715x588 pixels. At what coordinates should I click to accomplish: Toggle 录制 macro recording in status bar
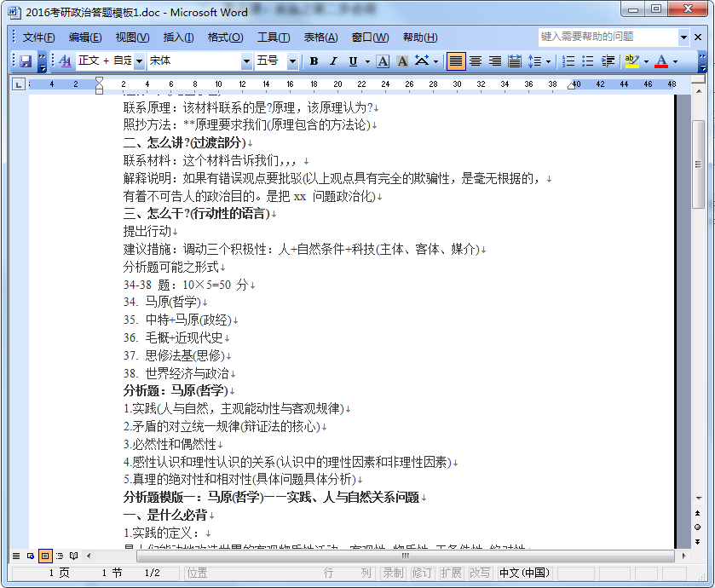point(394,573)
